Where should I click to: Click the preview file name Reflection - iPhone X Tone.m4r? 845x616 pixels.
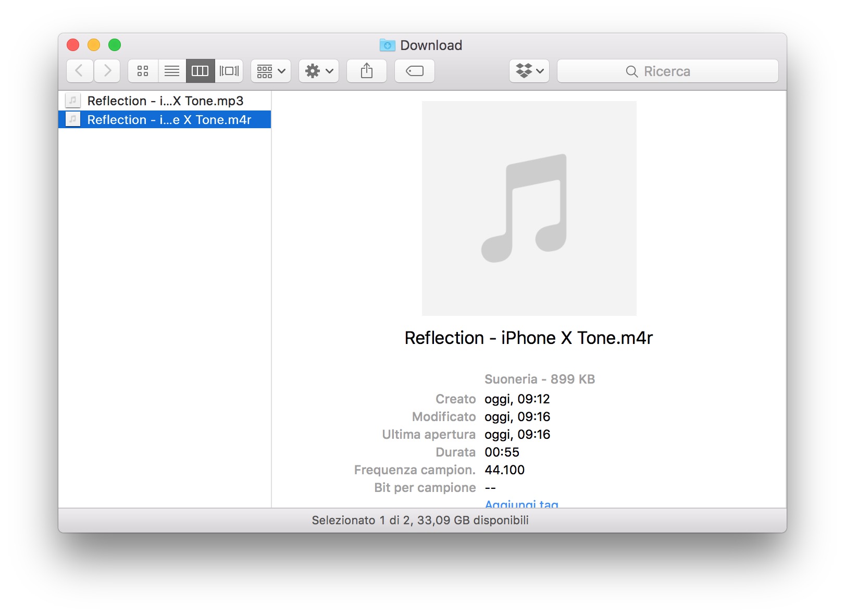point(529,338)
